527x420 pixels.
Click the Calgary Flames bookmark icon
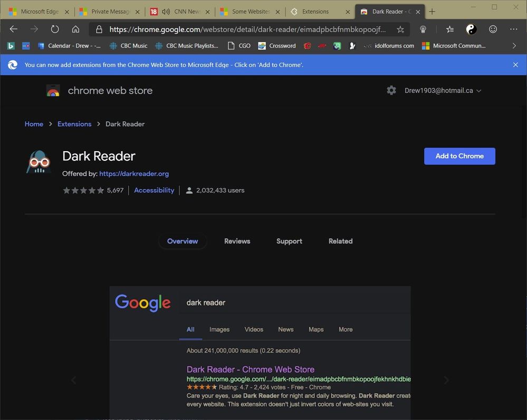coord(307,46)
